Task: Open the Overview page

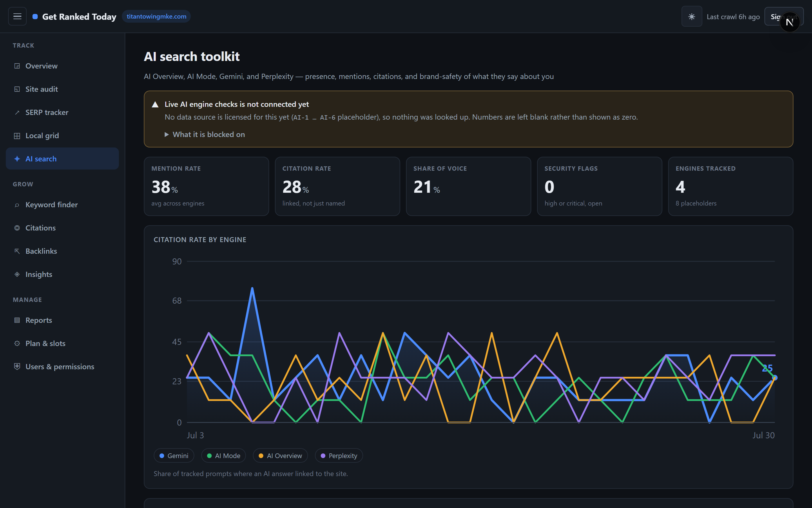Action: tap(62, 66)
